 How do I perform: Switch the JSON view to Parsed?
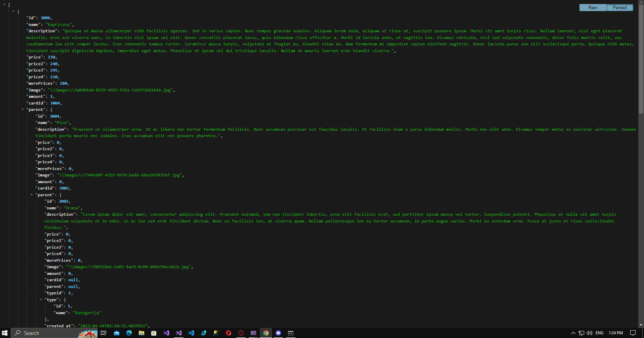pyautogui.click(x=620, y=7)
